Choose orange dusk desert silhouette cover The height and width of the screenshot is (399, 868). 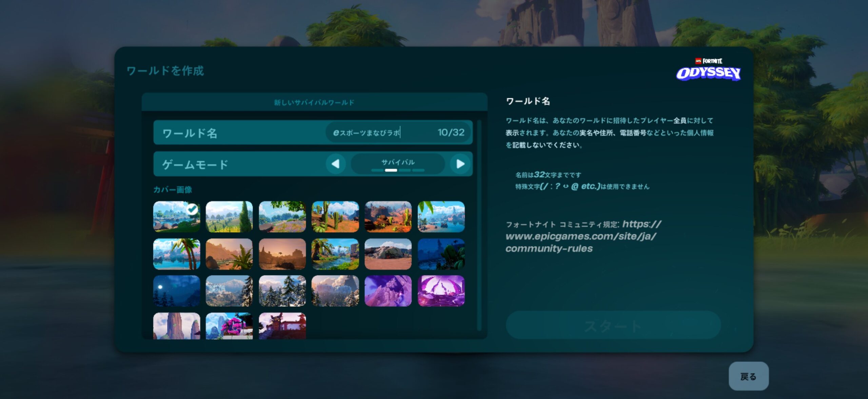(x=282, y=254)
